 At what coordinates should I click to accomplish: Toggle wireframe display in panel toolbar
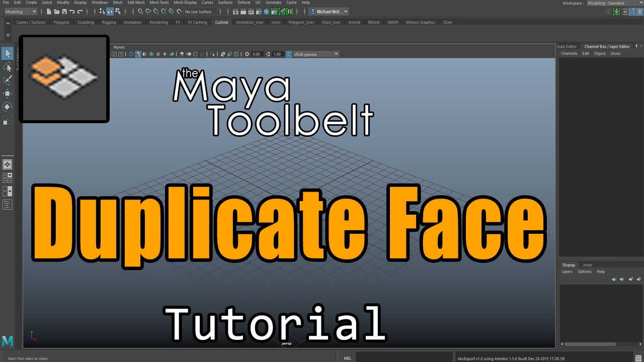(x=131, y=54)
